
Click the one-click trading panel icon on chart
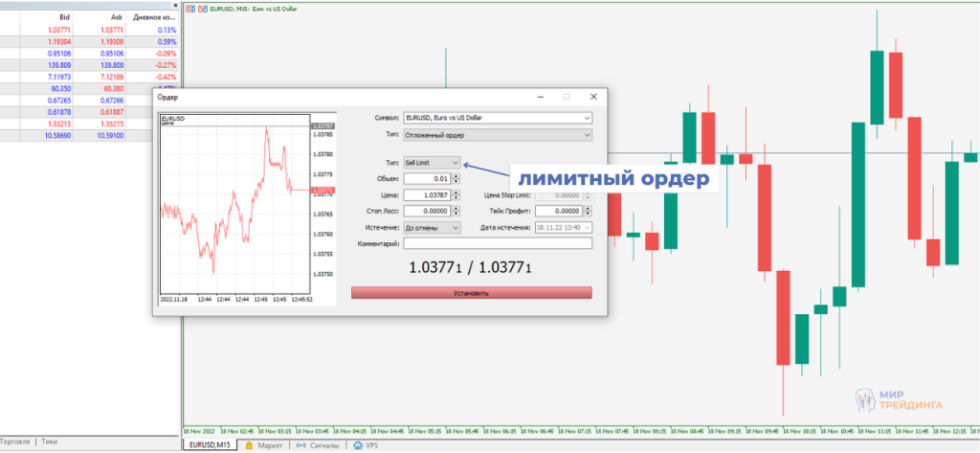(x=190, y=7)
